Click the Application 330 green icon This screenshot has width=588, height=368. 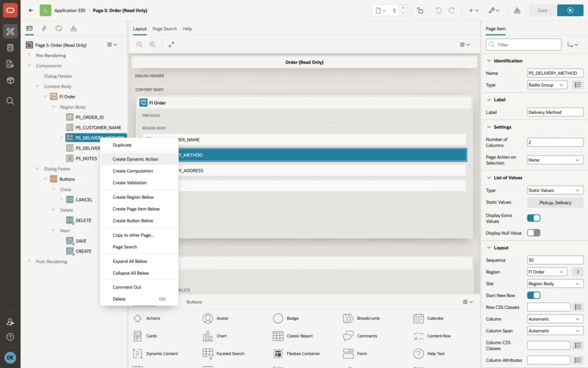click(x=45, y=10)
